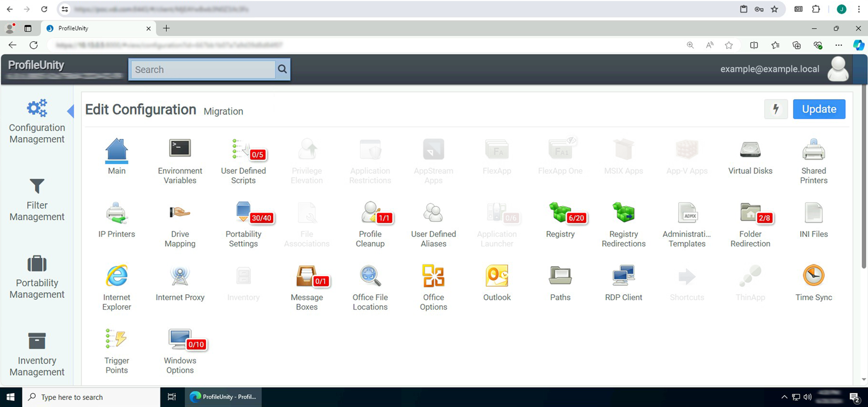This screenshot has width=868, height=407.
Task: Open Administrative Templates module
Action: [687, 225]
